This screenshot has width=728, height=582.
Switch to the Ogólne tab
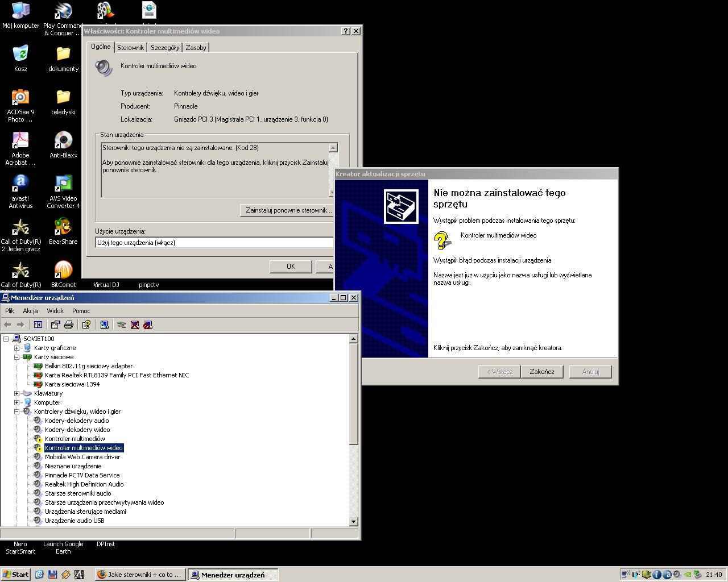(x=101, y=47)
